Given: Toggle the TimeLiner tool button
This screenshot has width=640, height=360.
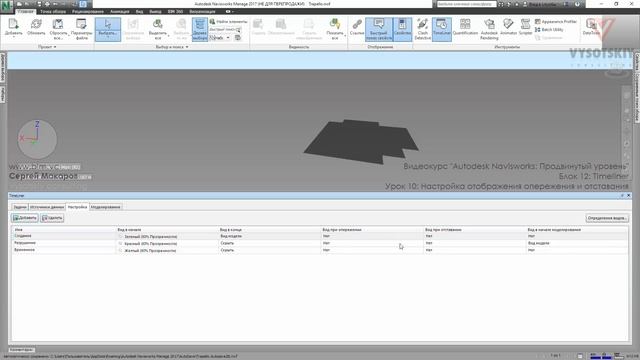Looking at the screenshot, I should pos(442,29).
